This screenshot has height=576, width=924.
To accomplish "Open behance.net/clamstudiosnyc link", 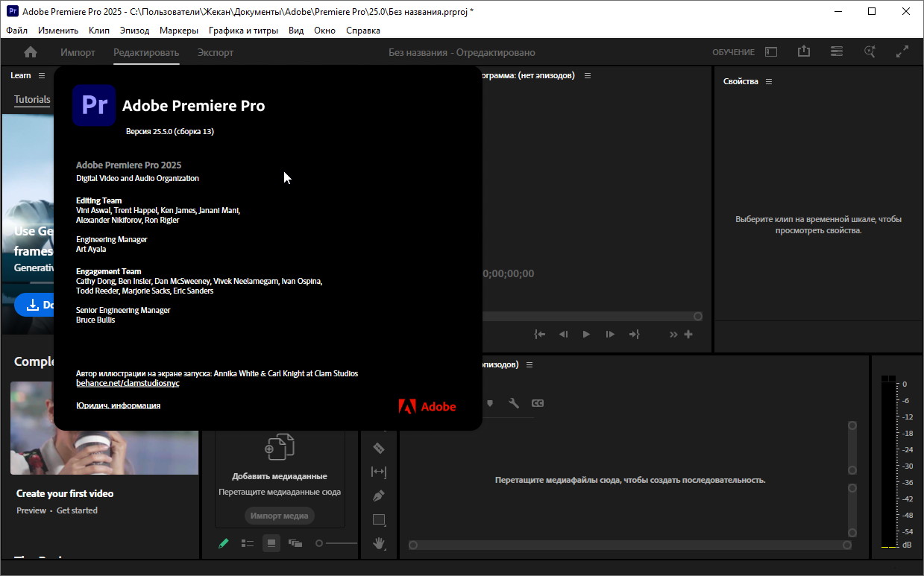I will coord(128,383).
